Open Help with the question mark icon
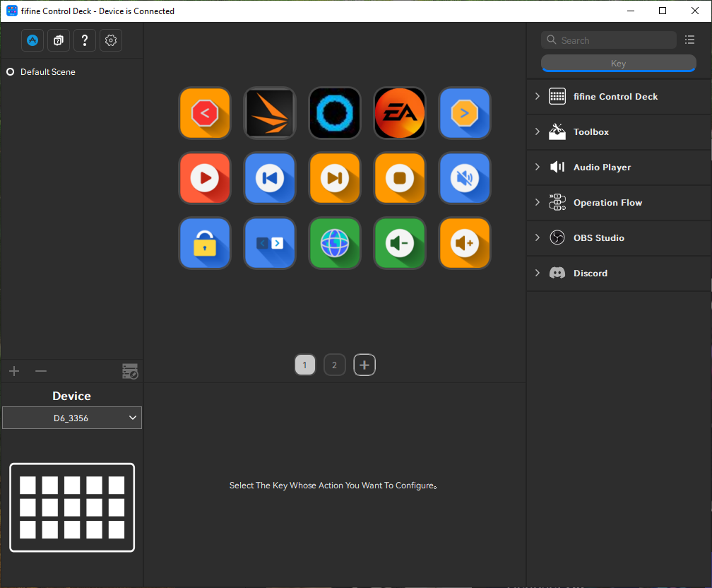The height and width of the screenshot is (588, 712). coord(85,40)
